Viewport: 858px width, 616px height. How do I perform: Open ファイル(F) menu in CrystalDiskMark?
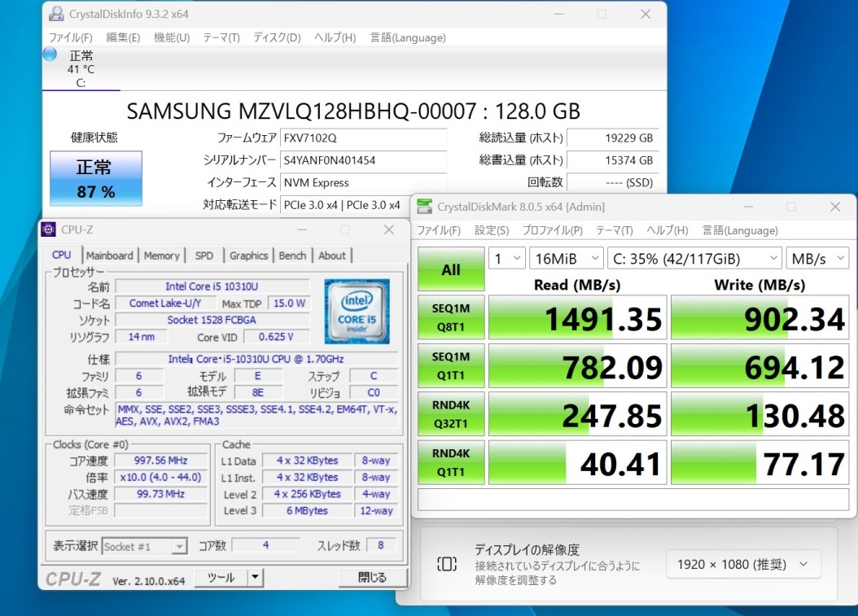[439, 230]
